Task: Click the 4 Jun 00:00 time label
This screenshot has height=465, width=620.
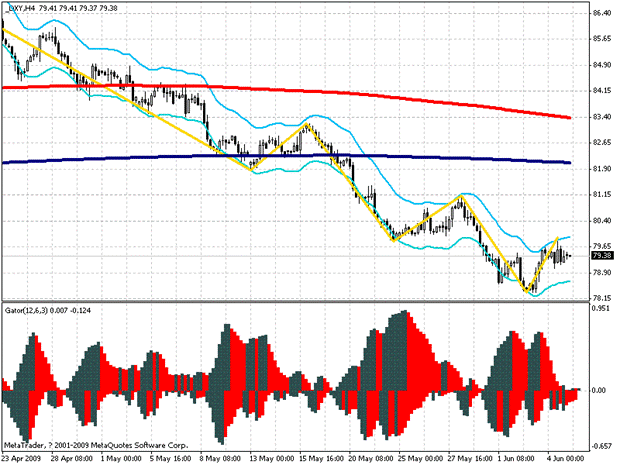Action: point(566,458)
